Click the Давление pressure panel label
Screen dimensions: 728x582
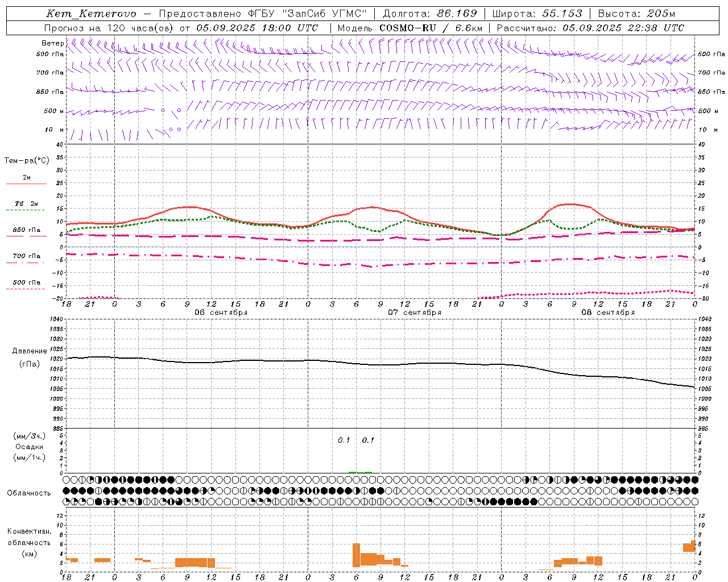click(30, 351)
